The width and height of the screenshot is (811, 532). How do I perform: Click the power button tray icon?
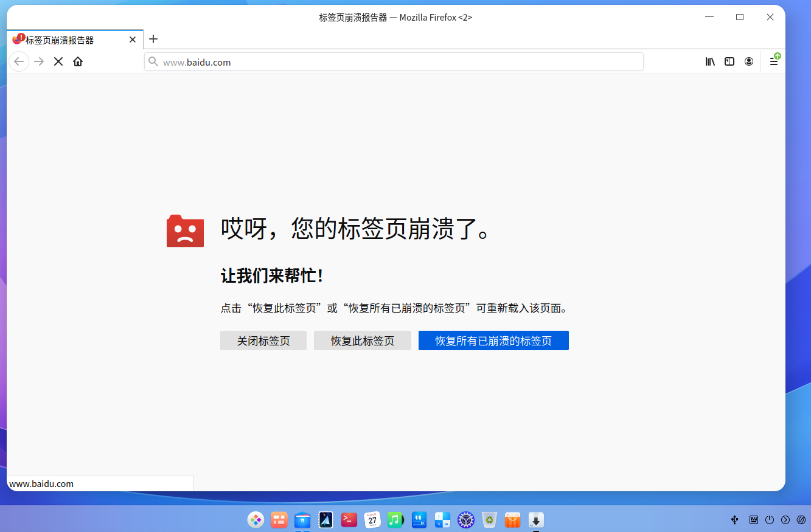pos(770,520)
